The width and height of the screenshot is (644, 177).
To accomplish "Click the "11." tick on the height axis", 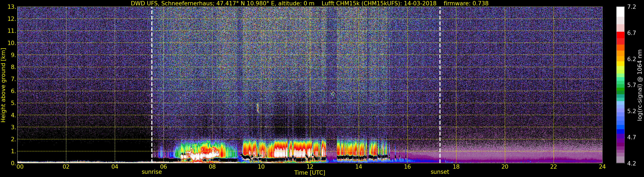I will (x=12, y=31).
